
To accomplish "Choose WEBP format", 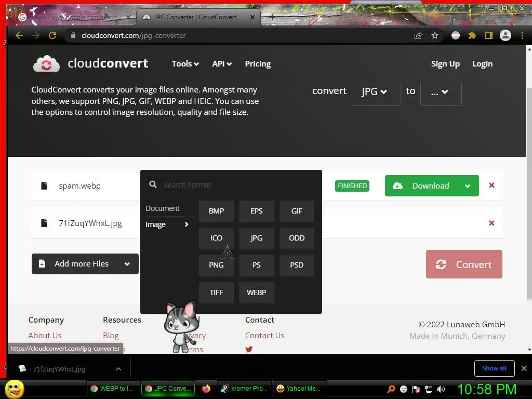I will pyautogui.click(x=256, y=292).
